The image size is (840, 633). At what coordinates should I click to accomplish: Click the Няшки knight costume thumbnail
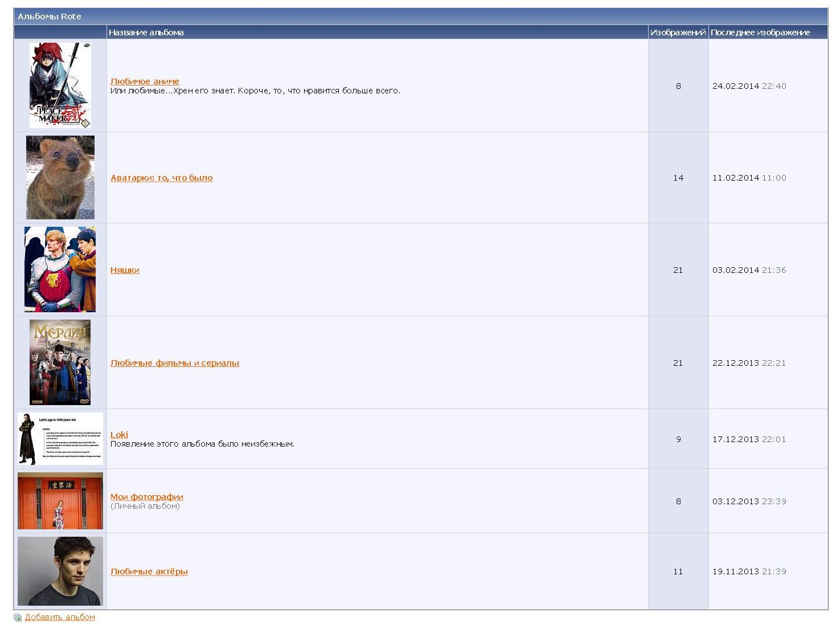click(x=60, y=269)
